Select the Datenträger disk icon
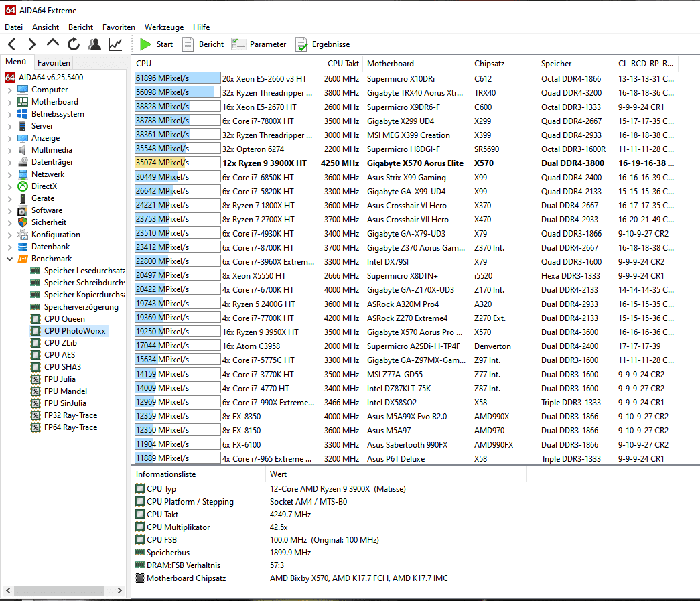The width and height of the screenshot is (700, 601). 23,162
